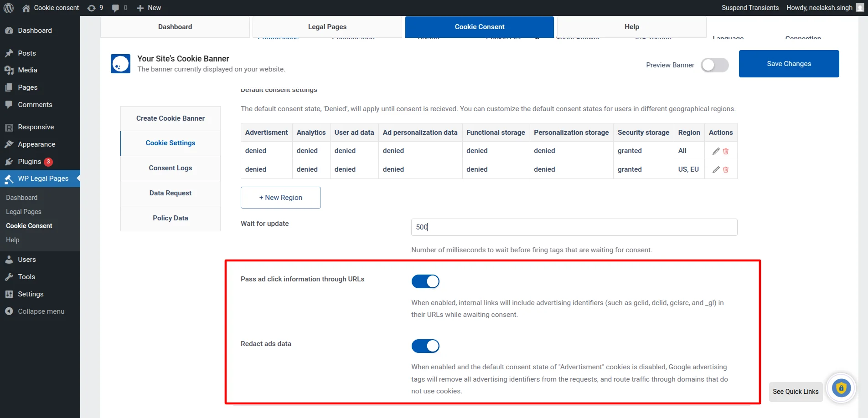Image resolution: width=868 pixels, height=418 pixels.
Task: Click the US, EU region cell
Action: click(689, 169)
